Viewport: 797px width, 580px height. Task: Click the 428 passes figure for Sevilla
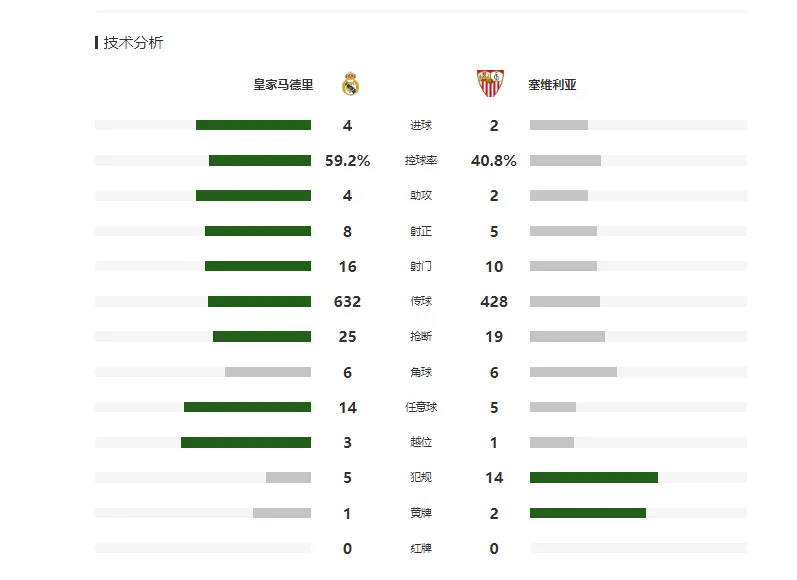point(494,302)
